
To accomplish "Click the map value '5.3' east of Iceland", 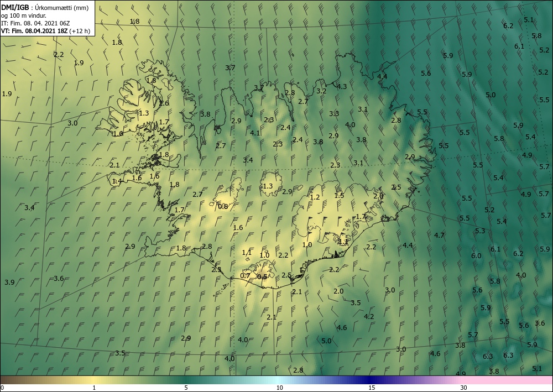I will point(480,231).
